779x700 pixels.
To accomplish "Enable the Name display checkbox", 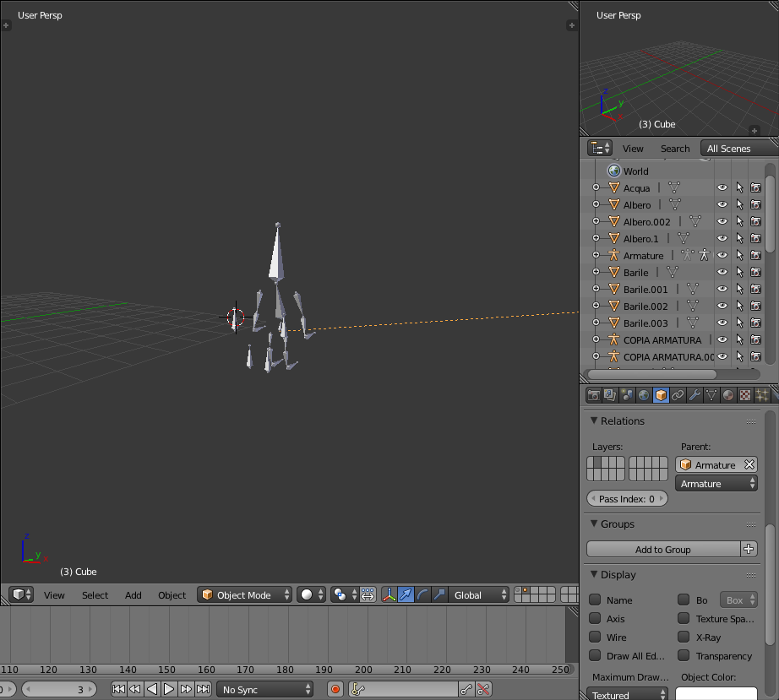I will pyautogui.click(x=595, y=600).
